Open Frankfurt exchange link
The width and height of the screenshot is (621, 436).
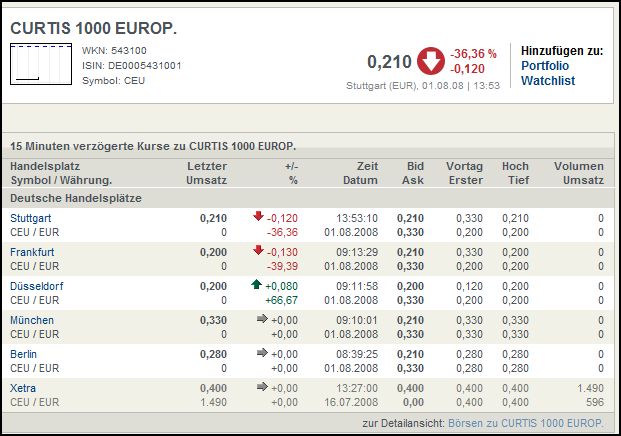[32, 252]
